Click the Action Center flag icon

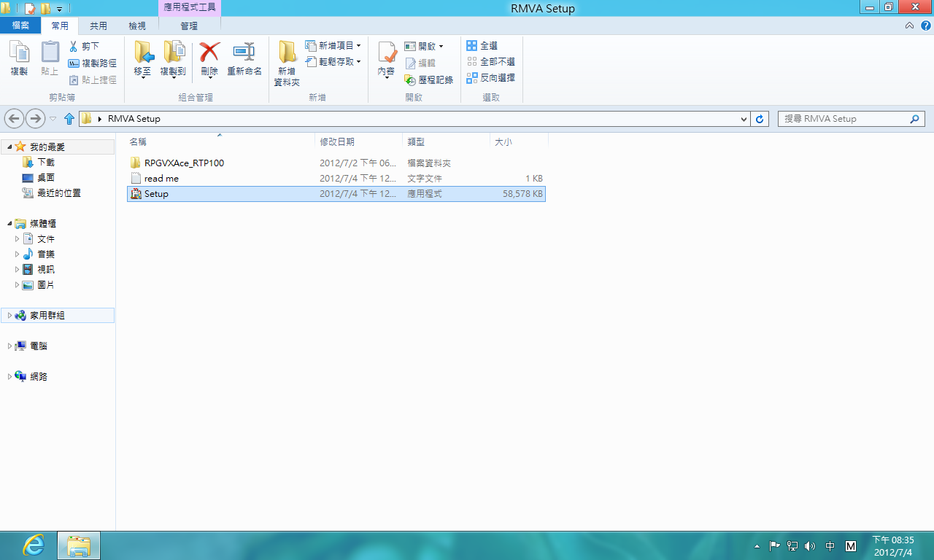[775, 546]
